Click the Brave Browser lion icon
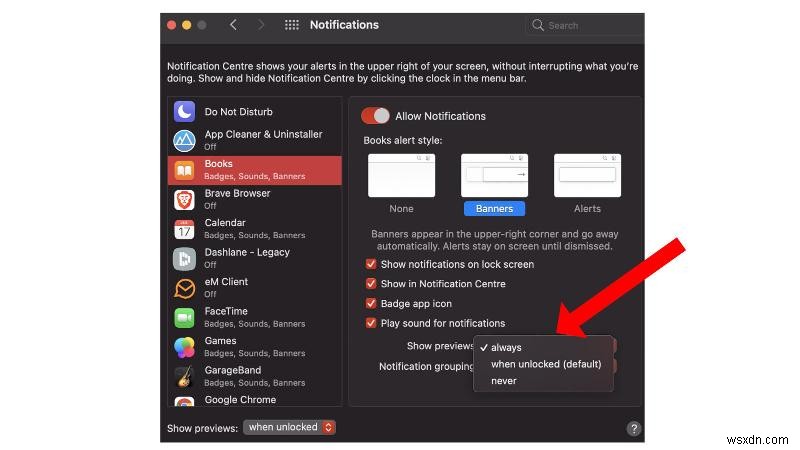 tap(184, 200)
